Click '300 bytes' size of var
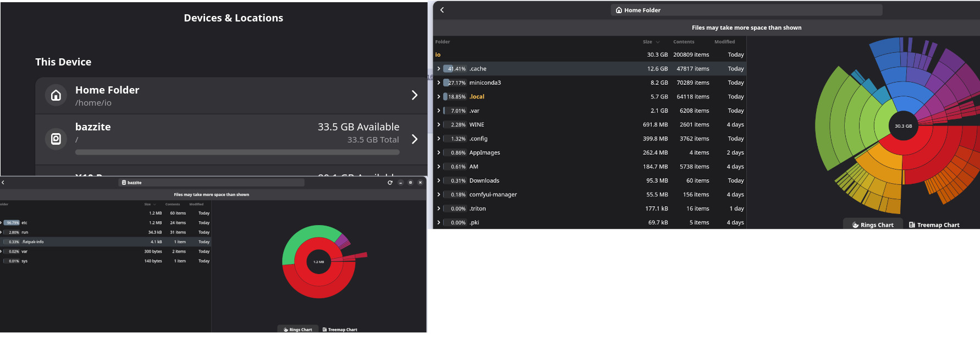This screenshot has height=356, width=980. coord(153,251)
